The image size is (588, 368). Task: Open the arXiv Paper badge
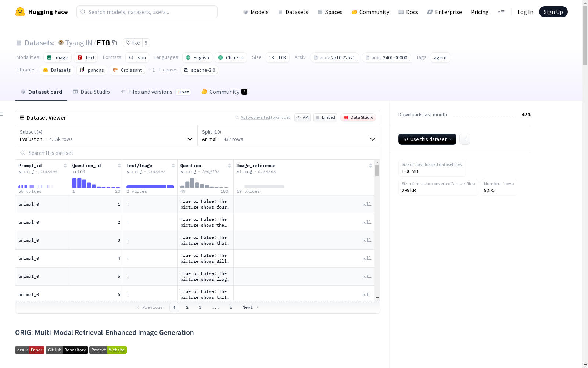click(x=30, y=350)
